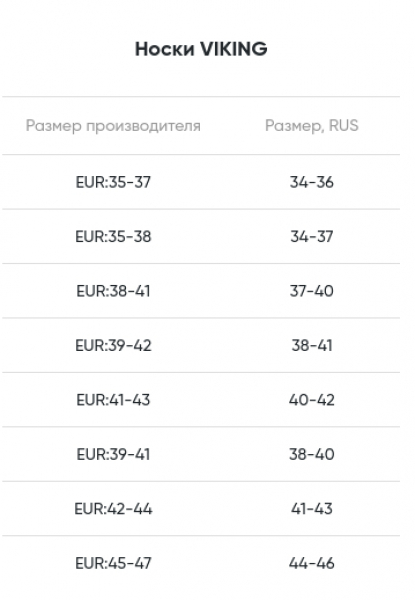Click the EUR:35-37 size cell

[x=113, y=182]
